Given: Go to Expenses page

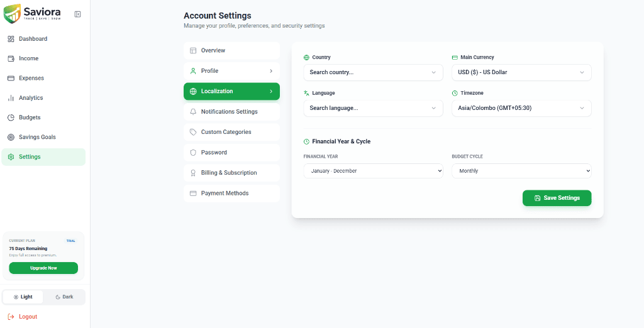Looking at the screenshot, I should 43,78.
